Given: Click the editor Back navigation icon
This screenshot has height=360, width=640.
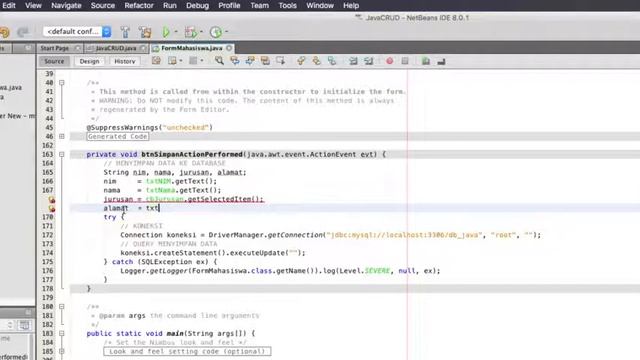Looking at the screenshot, I should [172, 61].
